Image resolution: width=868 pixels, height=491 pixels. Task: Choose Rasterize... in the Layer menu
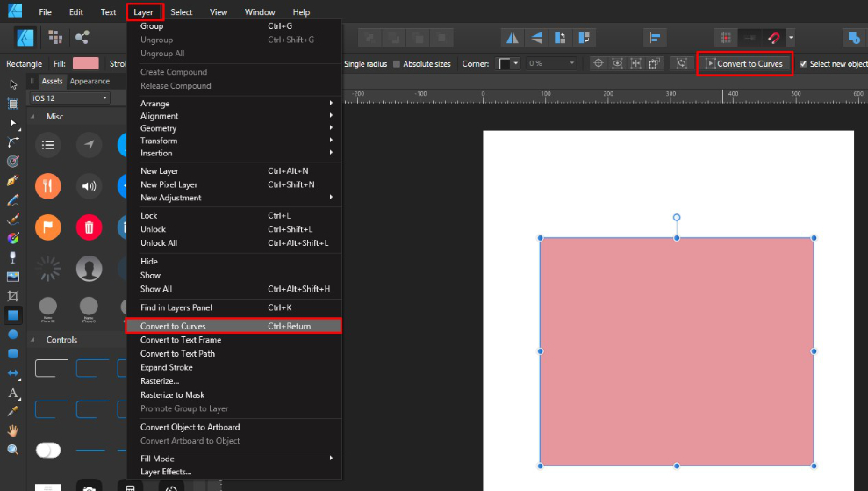pos(234,380)
